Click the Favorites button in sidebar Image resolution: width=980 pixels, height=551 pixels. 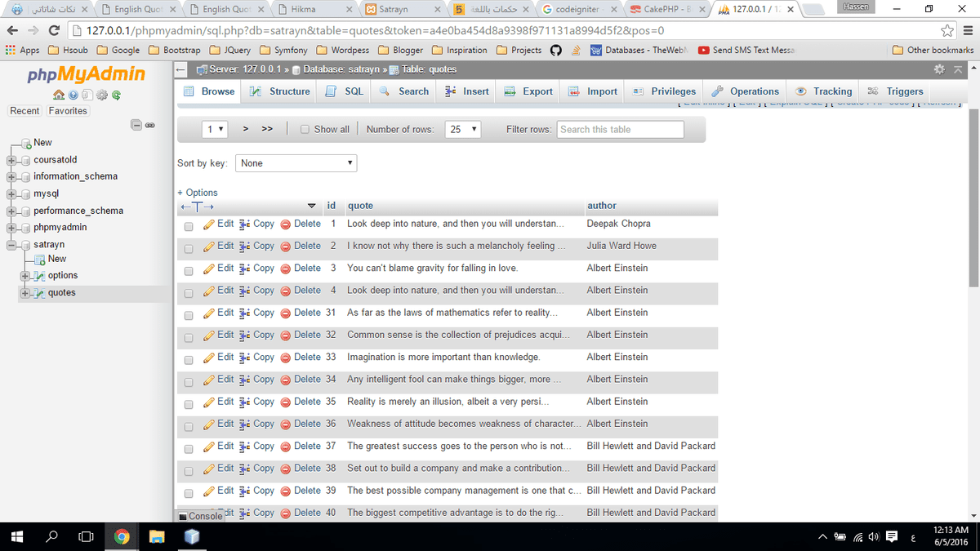click(x=68, y=111)
